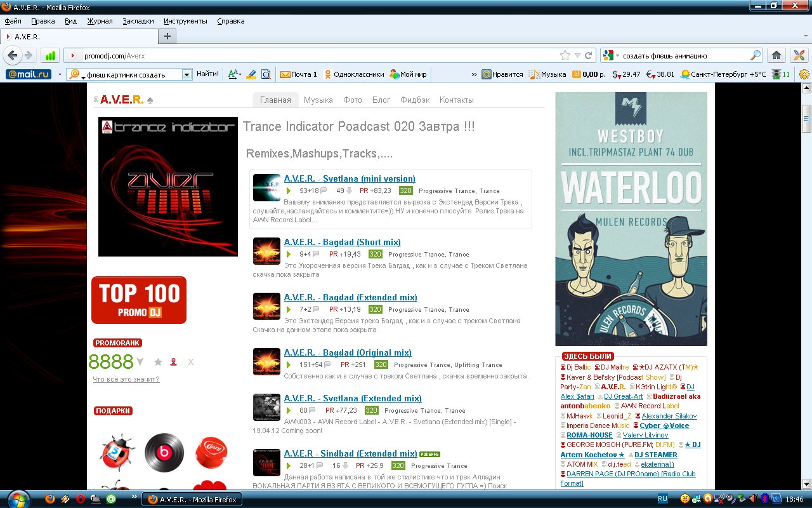Switch to the Фото site tab

point(353,100)
